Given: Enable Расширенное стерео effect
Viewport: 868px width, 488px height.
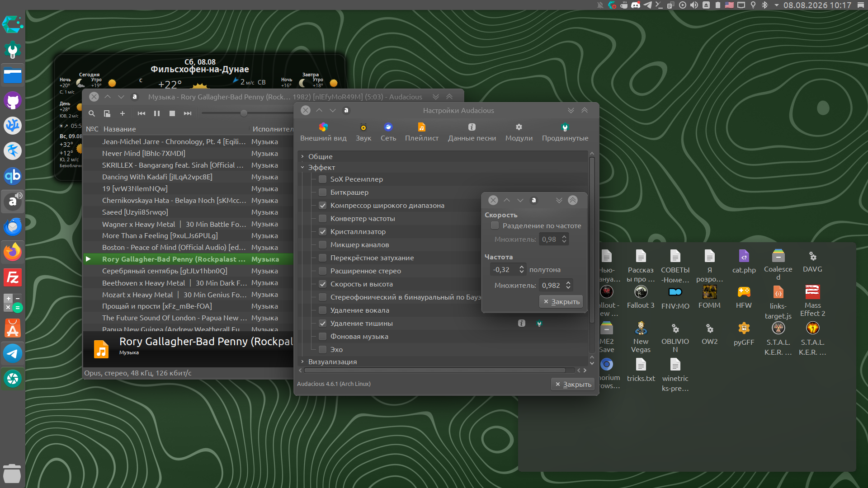Looking at the screenshot, I should 323,271.
